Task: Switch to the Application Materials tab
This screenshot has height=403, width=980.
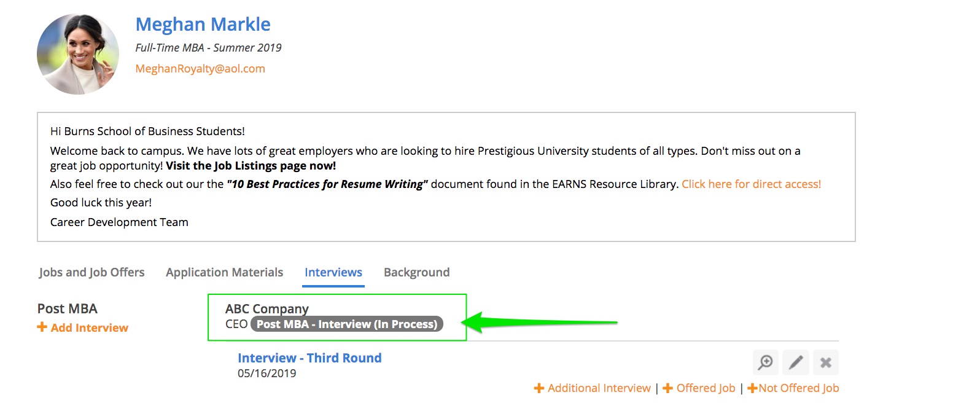Action: tap(224, 272)
